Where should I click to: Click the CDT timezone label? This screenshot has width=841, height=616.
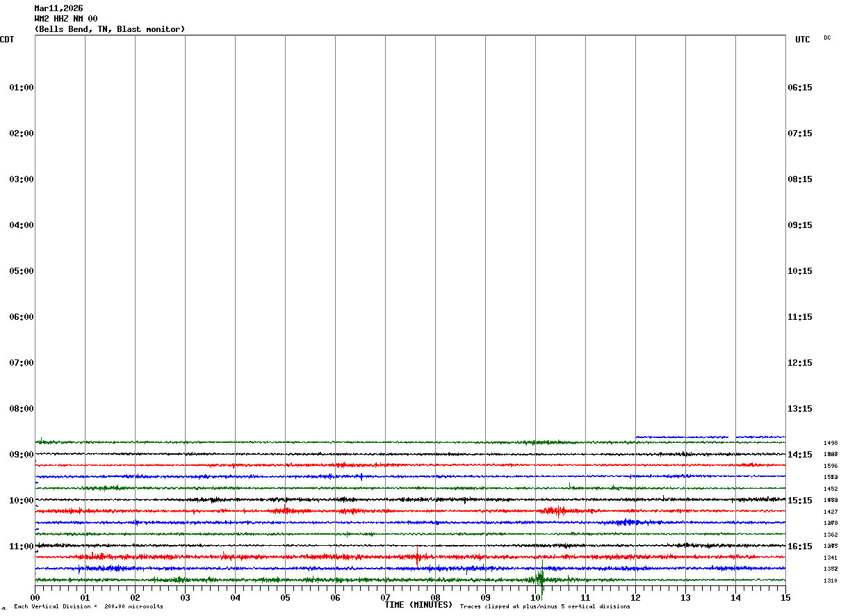[x=7, y=40]
